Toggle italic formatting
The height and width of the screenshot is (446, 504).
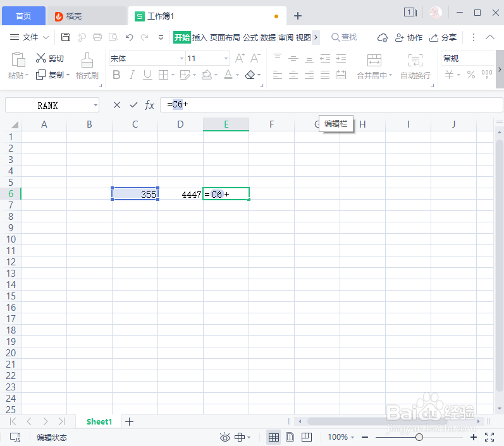pyautogui.click(x=132, y=75)
